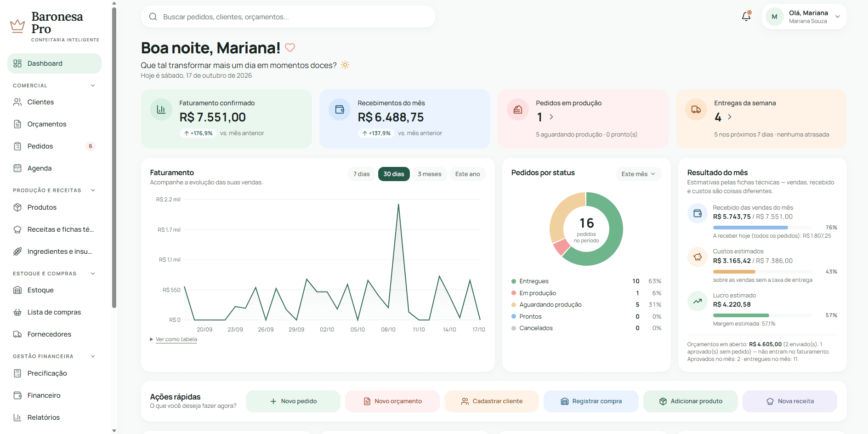Click the Novo orçamento button
Image resolution: width=868 pixels, height=434 pixels.
[392, 401]
